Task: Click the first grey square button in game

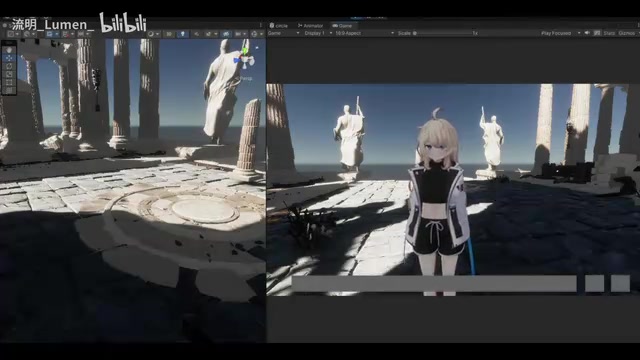Action: point(594,284)
